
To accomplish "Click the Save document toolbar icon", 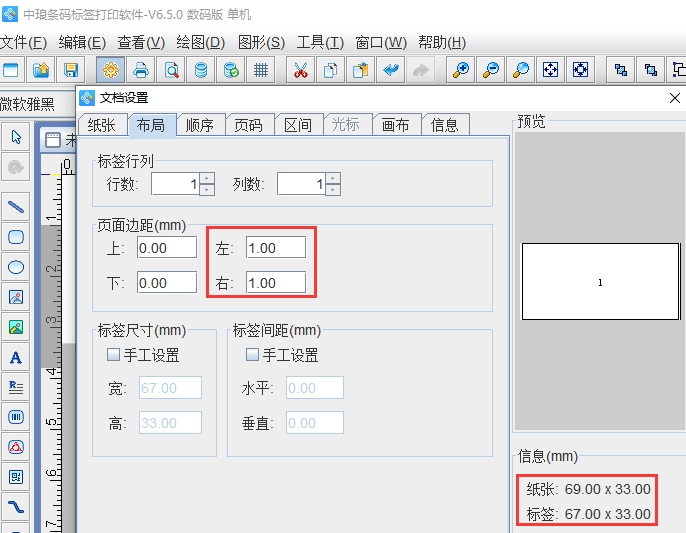I will 71,70.
